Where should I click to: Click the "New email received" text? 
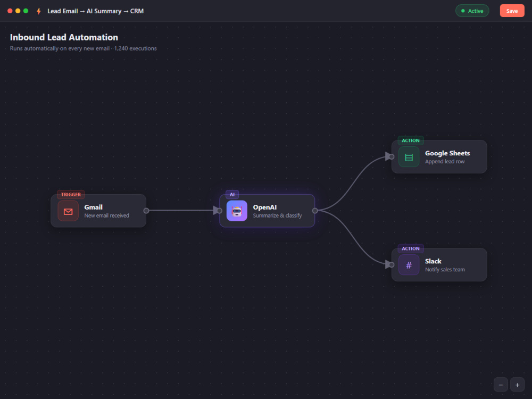[106, 215]
